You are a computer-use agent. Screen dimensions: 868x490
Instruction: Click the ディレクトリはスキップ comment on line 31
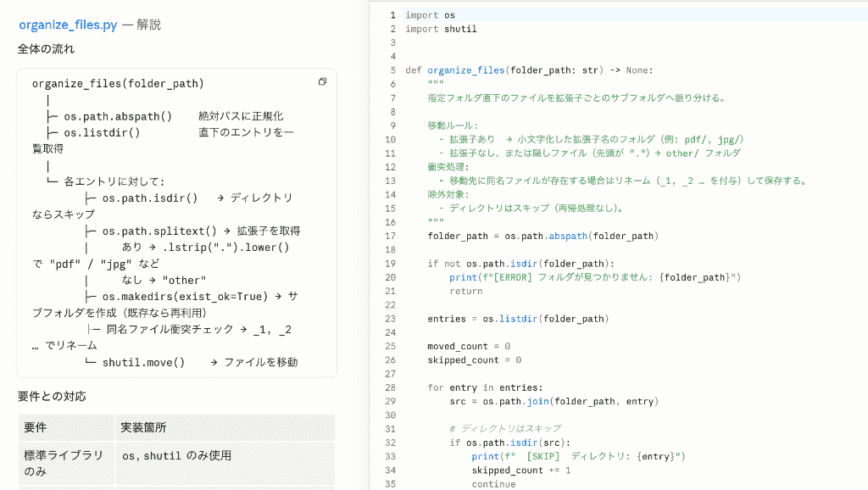pyautogui.click(x=505, y=429)
